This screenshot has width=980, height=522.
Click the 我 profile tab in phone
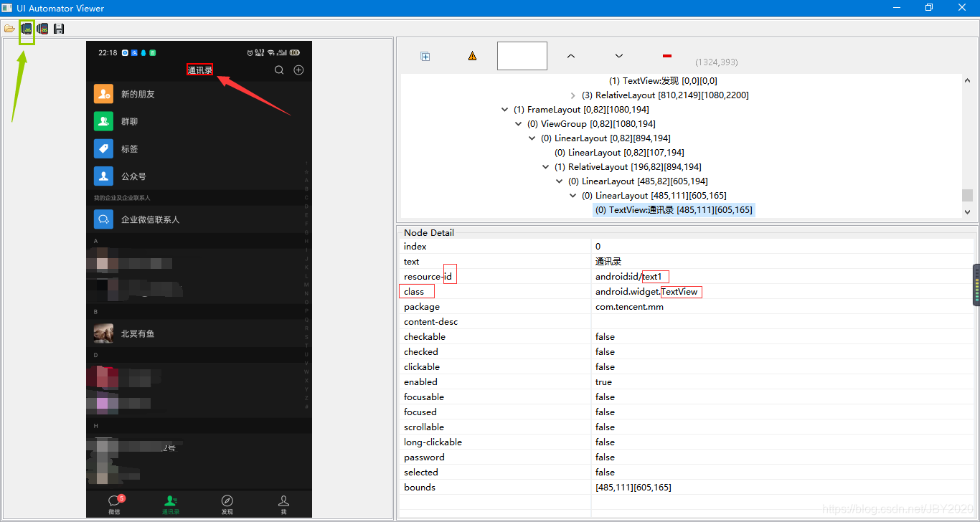click(x=284, y=504)
